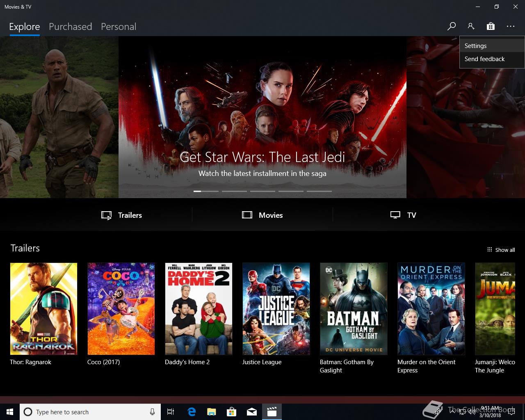
Task: Click the volume speaker tray icon
Action: click(x=472, y=412)
